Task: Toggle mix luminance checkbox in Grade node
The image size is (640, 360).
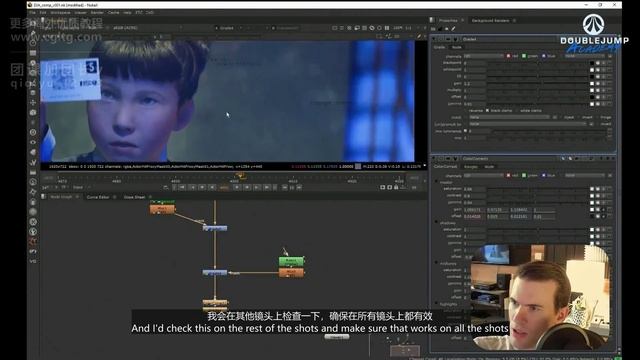Action: tap(465, 131)
